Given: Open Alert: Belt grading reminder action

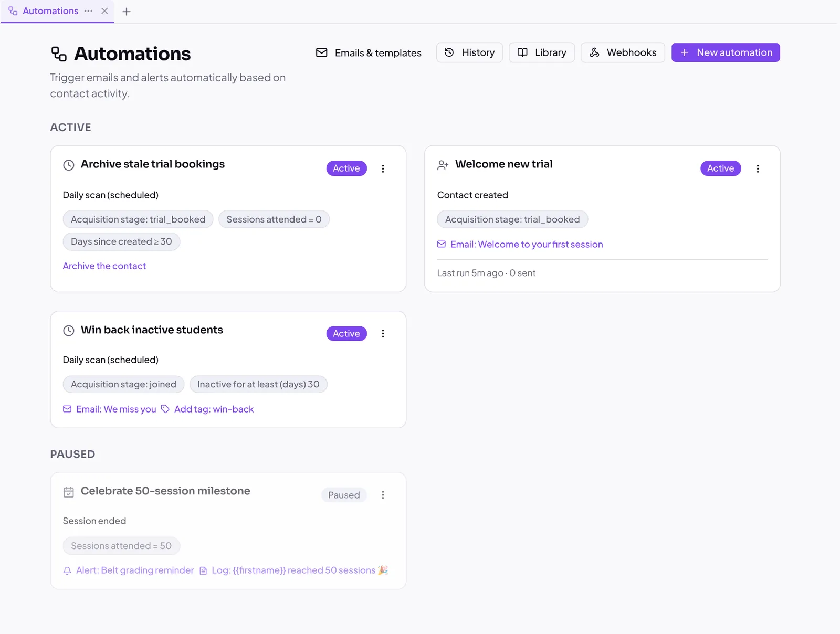Looking at the screenshot, I should [x=129, y=570].
